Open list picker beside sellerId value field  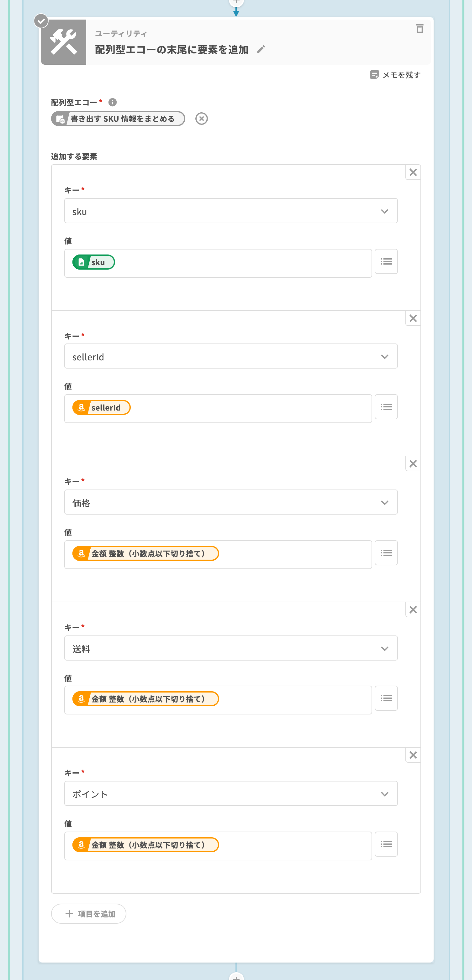click(x=386, y=407)
